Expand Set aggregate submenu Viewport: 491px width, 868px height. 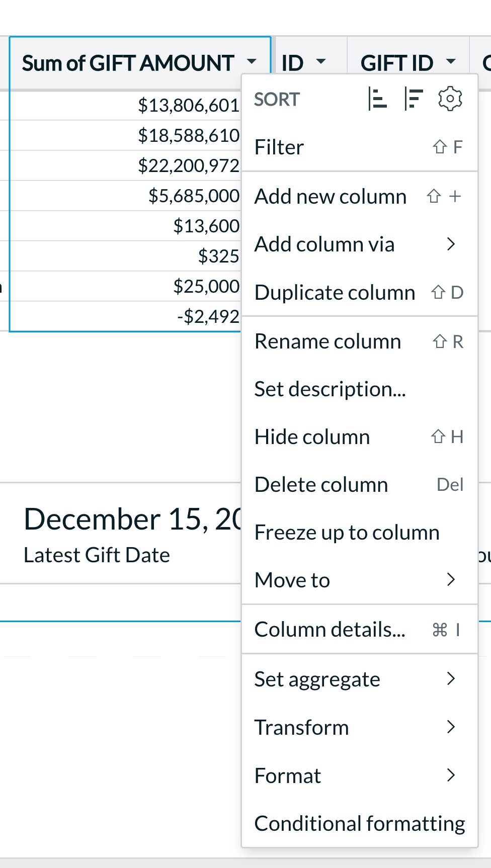pos(359,679)
